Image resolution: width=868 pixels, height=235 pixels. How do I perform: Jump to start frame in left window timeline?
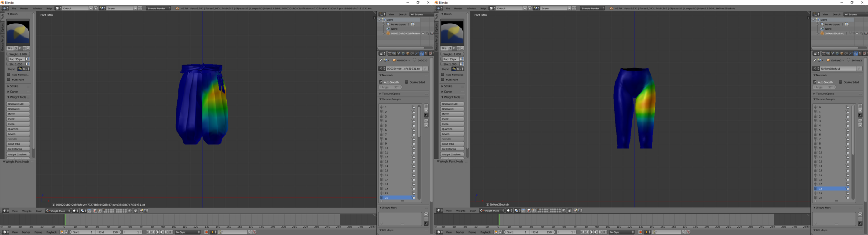pos(148,232)
